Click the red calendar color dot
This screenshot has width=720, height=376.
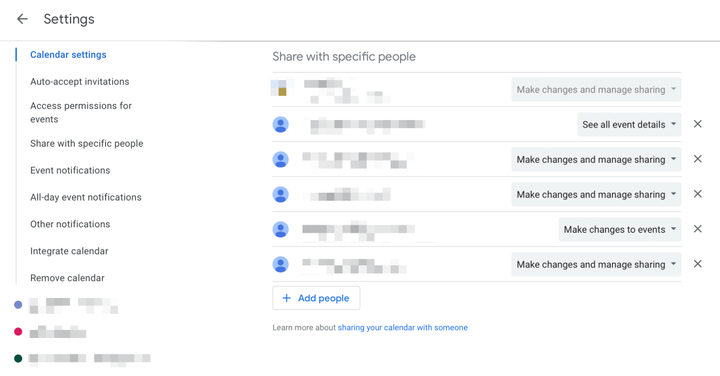(x=18, y=331)
